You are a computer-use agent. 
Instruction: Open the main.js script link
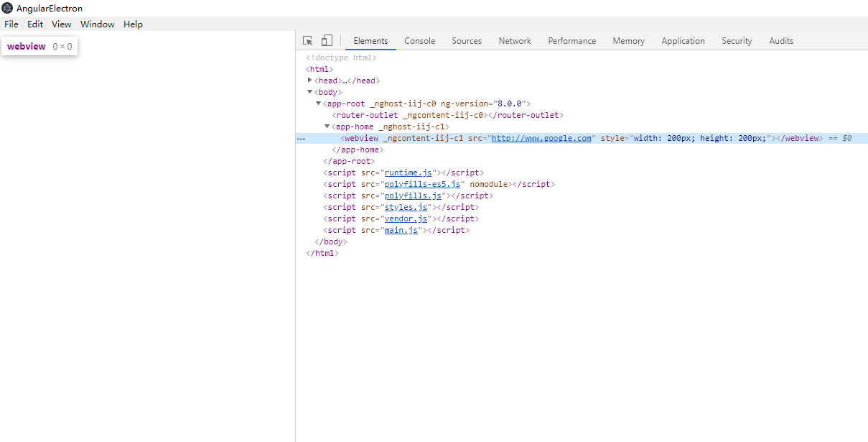click(x=401, y=229)
